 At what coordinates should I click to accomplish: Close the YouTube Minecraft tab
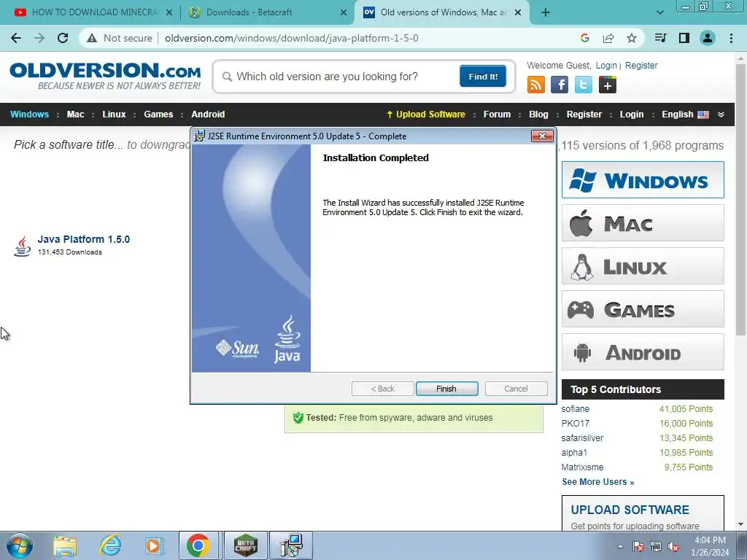click(x=169, y=12)
